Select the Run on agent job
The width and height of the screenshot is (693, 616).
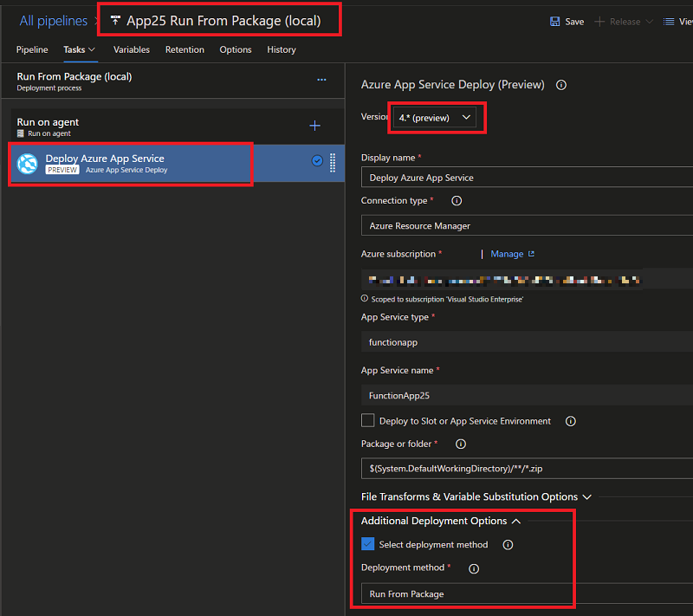point(177,126)
